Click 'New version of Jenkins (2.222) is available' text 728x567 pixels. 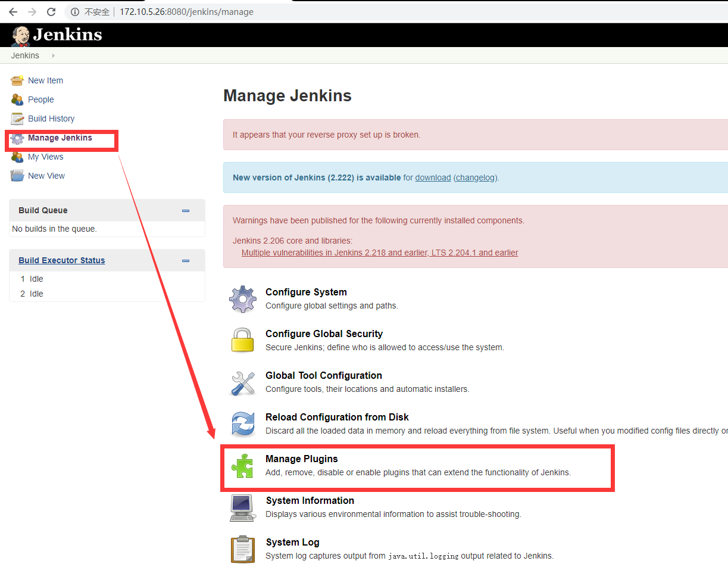(317, 177)
